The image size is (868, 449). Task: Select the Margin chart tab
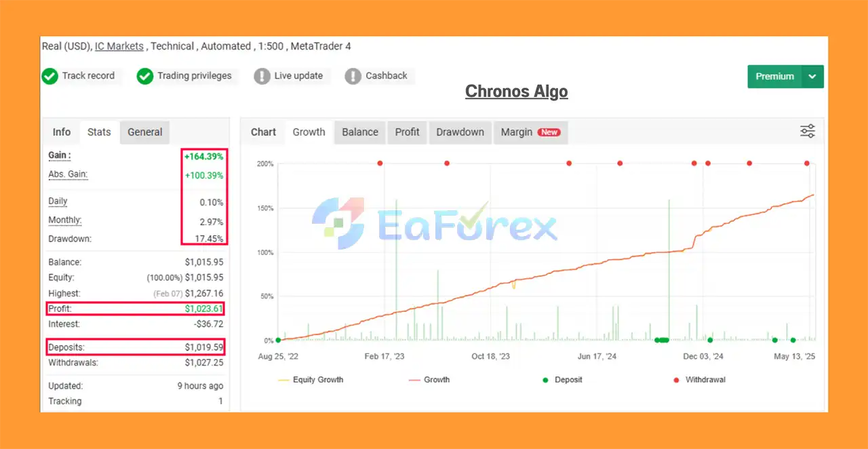[x=530, y=132]
